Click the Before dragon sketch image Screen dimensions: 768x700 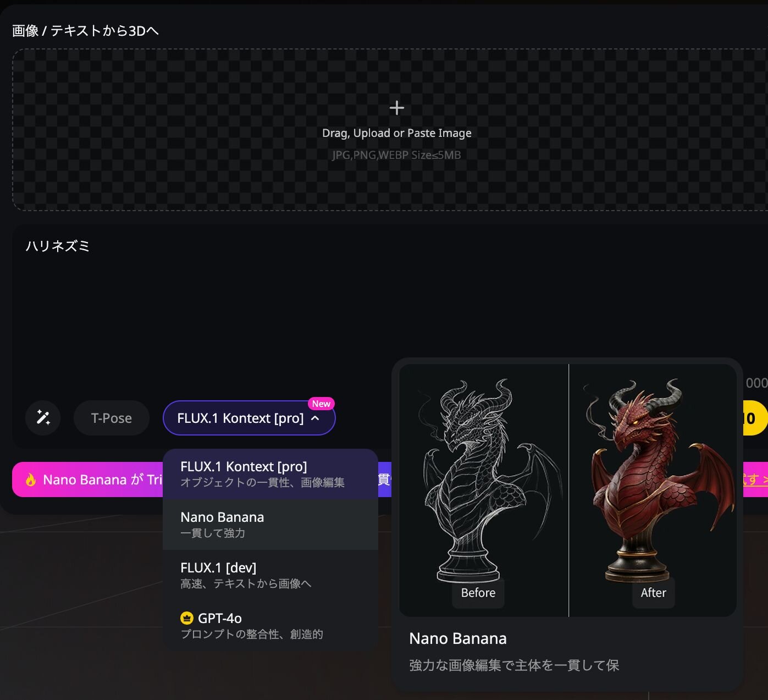[x=484, y=490]
